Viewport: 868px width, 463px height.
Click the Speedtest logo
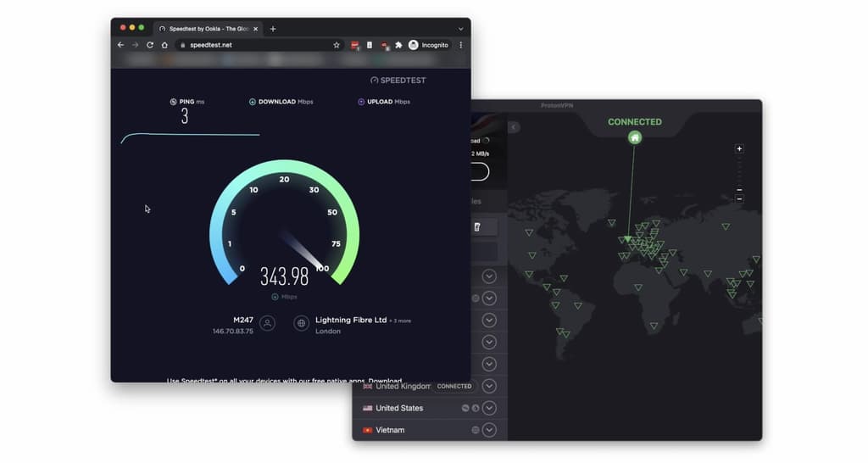click(398, 81)
